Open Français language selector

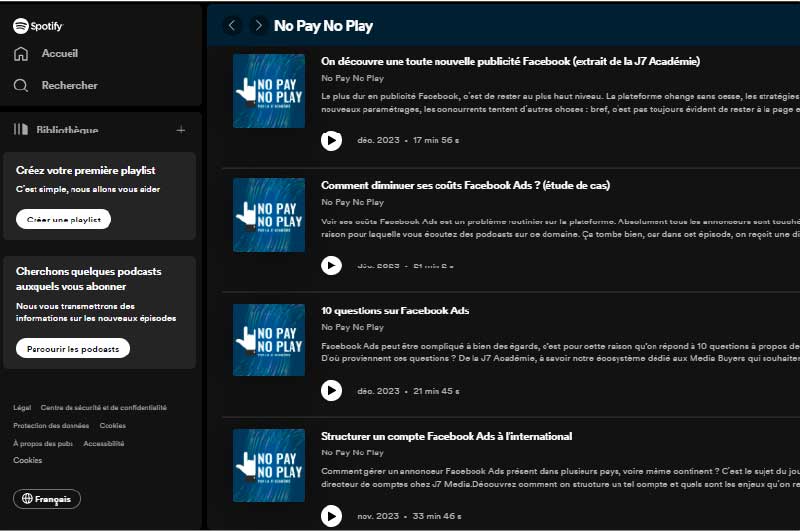tap(47, 499)
